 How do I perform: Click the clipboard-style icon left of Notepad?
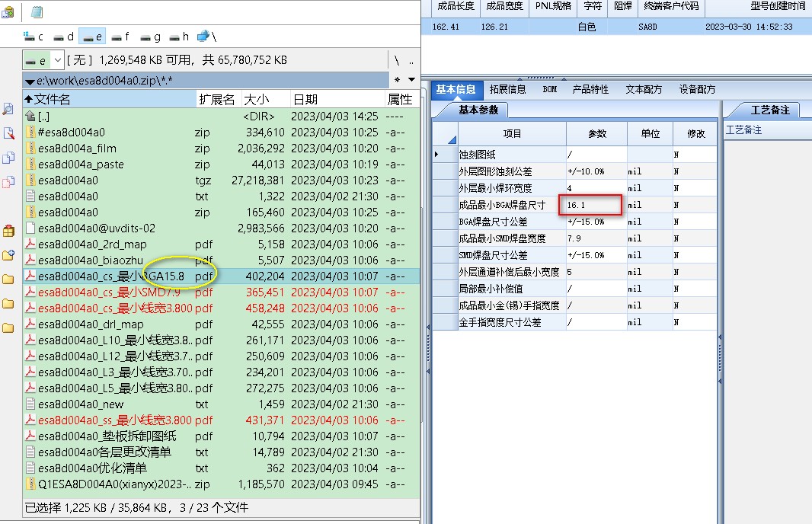click(8, 12)
